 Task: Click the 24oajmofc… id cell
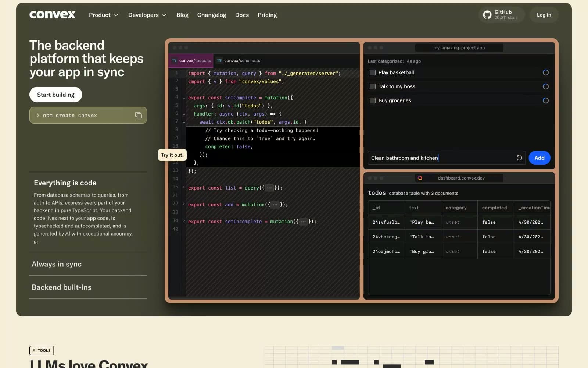coord(386,252)
